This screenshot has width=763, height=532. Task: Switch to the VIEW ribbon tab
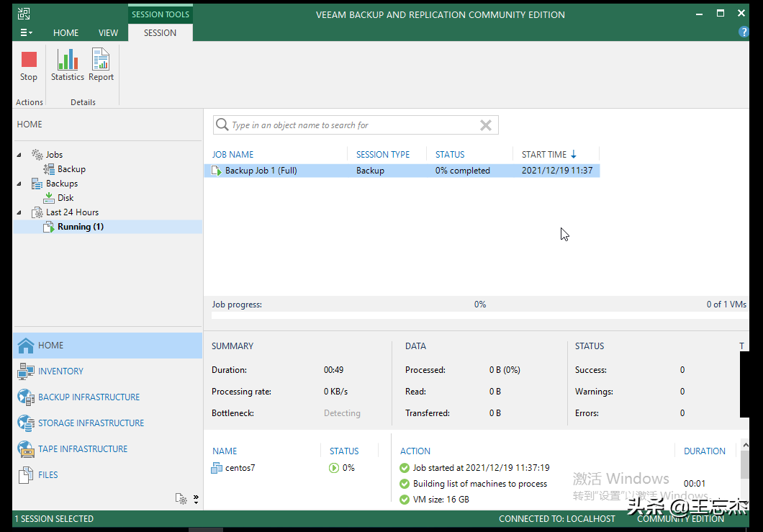click(x=108, y=32)
